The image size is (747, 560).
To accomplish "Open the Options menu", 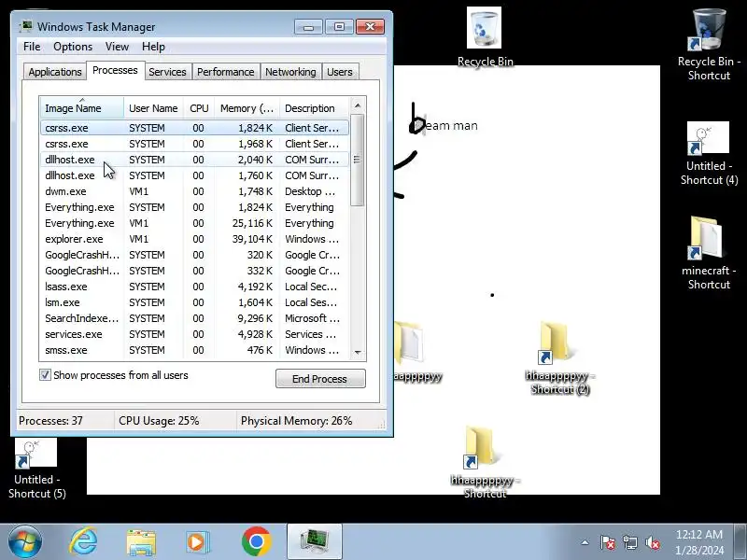I will point(73,47).
